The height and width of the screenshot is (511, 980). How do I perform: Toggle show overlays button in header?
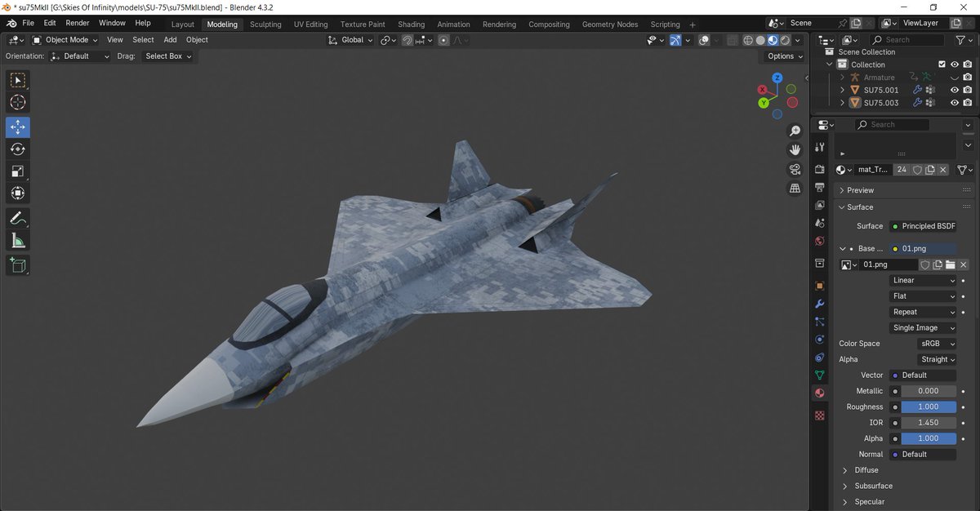click(x=704, y=40)
